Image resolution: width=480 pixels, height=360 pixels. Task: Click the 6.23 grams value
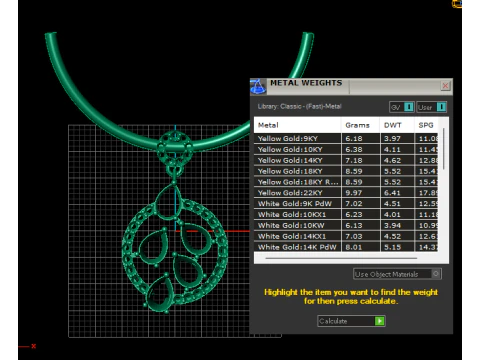point(354,214)
